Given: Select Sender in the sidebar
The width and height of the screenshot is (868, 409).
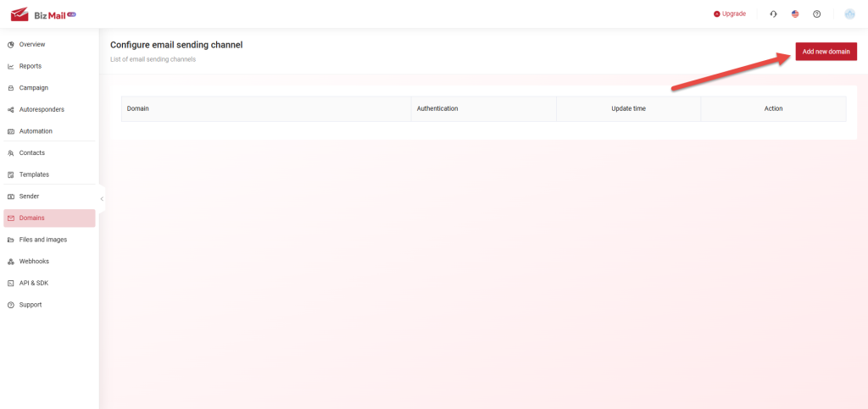Looking at the screenshot, I should 29,196.
